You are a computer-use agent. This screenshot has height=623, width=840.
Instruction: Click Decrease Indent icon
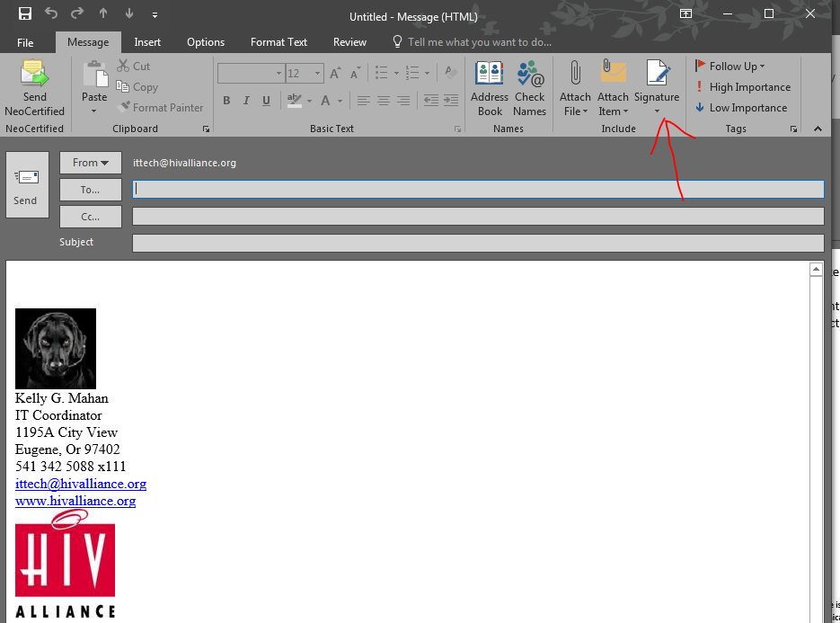coord(430,101)
